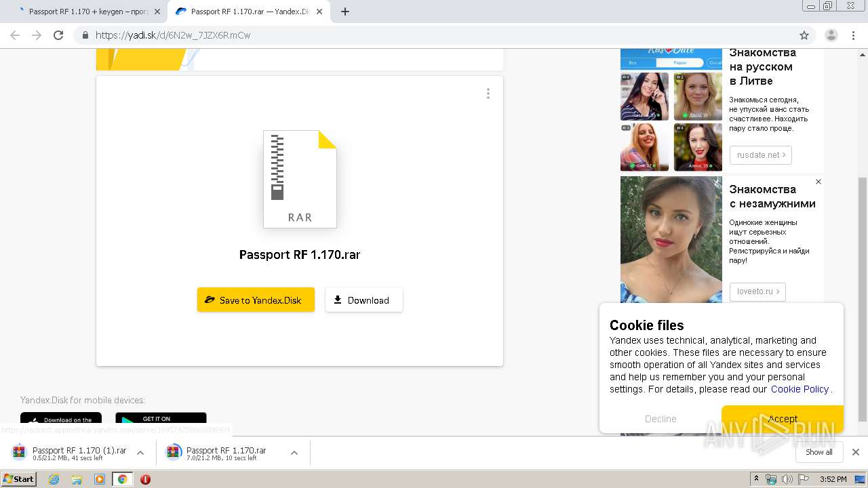Open Windows Explorer folder from taskbar

pyautogui.click(x=77, y=479)
